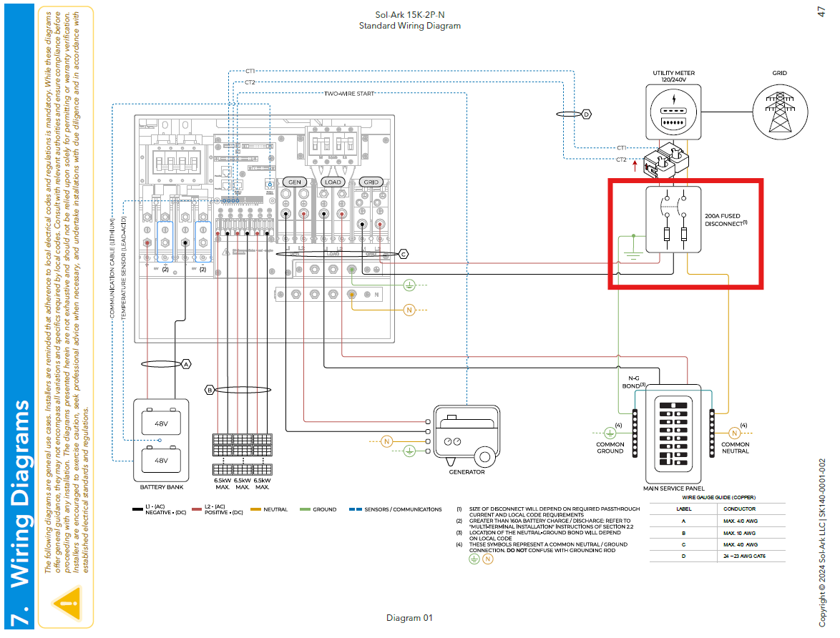Click the green ground symbol beside inverter busbar

[409, 285]
